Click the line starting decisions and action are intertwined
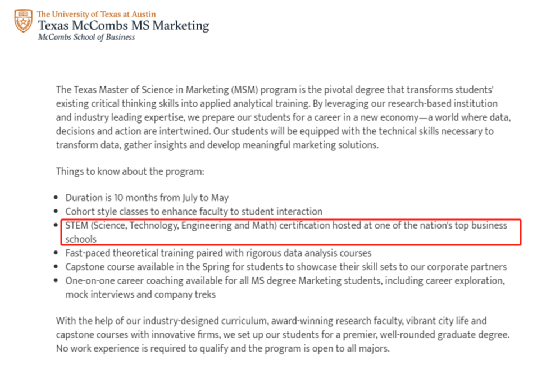 [275, 131]
